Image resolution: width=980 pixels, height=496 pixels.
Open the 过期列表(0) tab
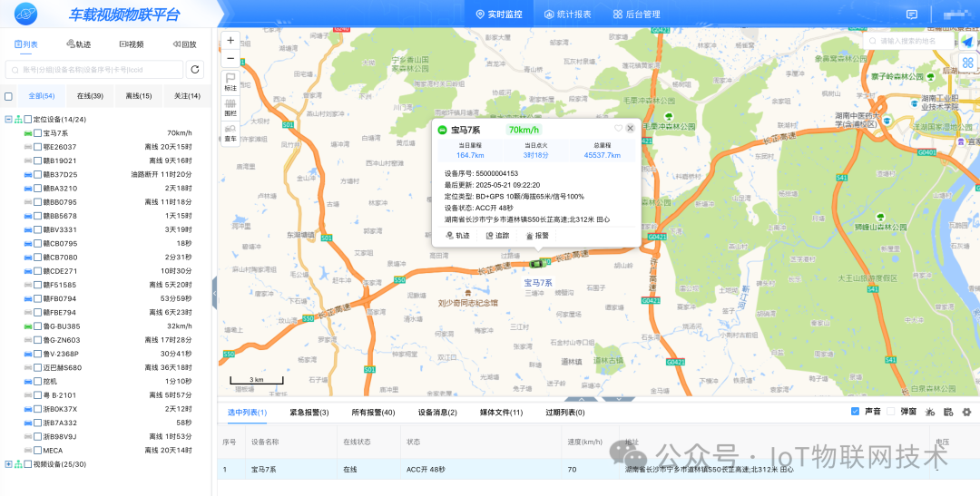(x=565, y=413)
